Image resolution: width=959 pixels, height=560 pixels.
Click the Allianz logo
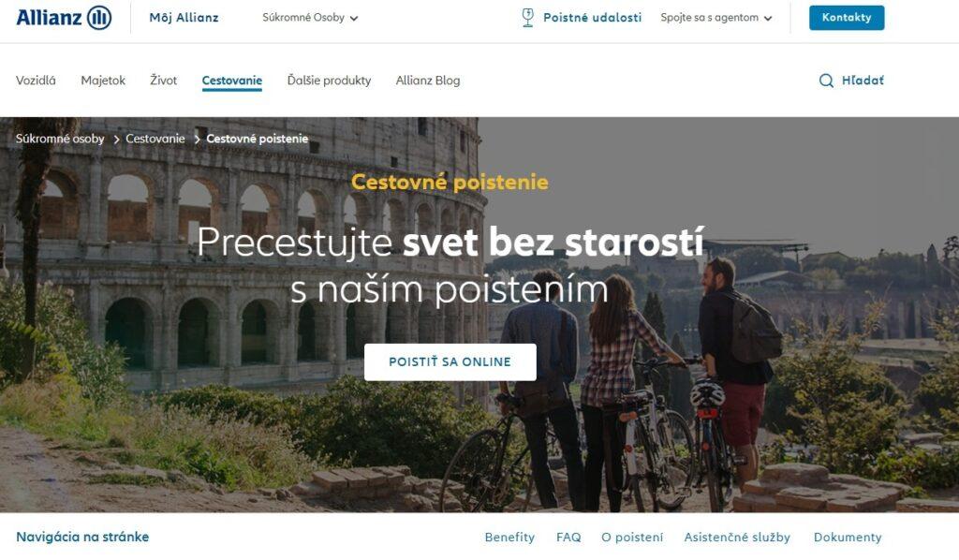coord(64,18)
